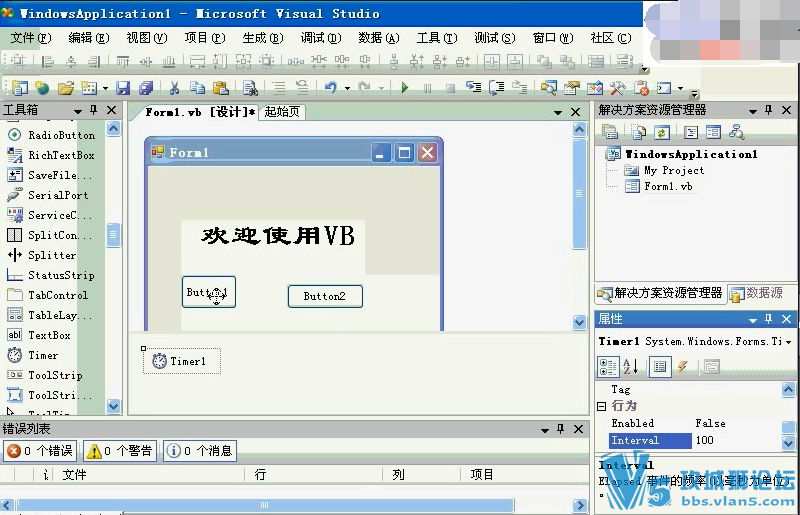
Task: Click the Cut scissors icon
Action: pos(174,88)
